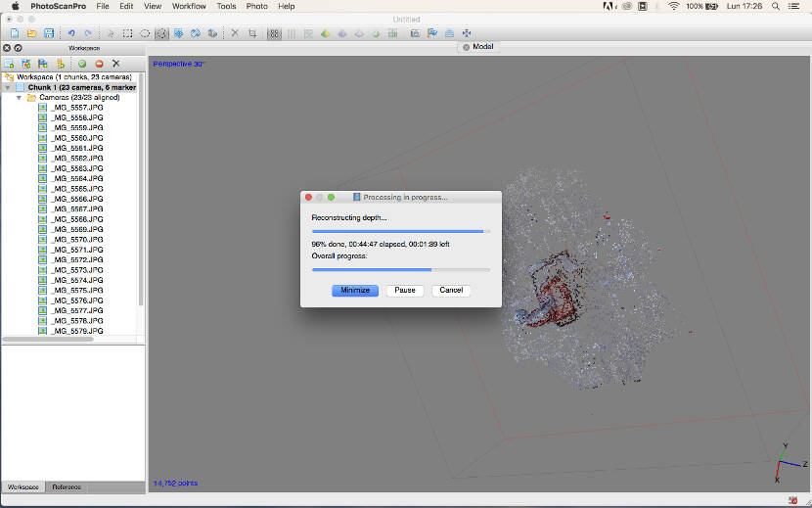Redo the last undone action
The image size is (812, 508).
click(88, 33)
